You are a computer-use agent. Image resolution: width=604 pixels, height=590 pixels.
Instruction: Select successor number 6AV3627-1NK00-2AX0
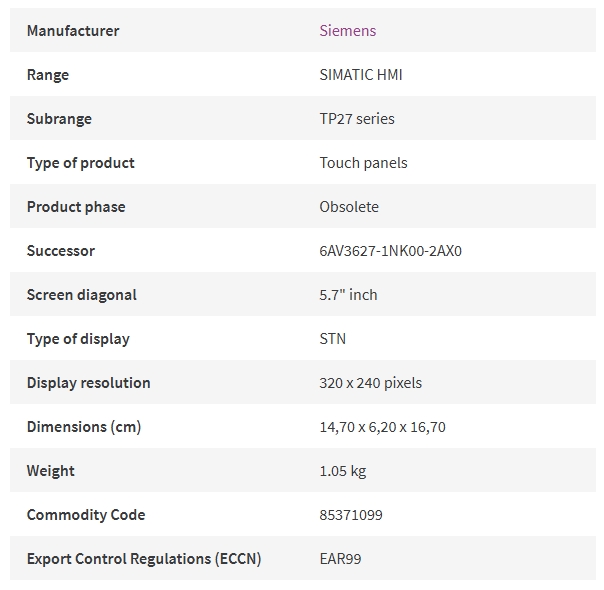click(390, 251)
